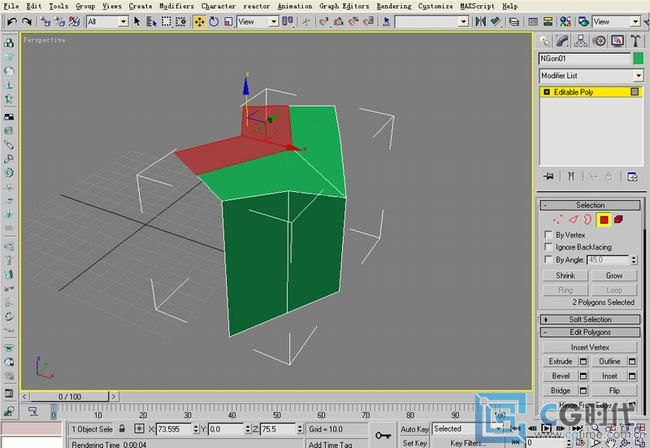Choose the Rectangular Selection Region tool

pos(166,21)
